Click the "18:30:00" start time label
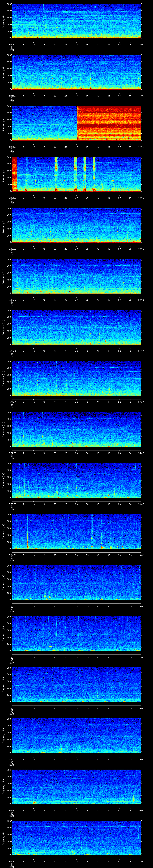This screenshot has width=153, height=868. [12, 862]
